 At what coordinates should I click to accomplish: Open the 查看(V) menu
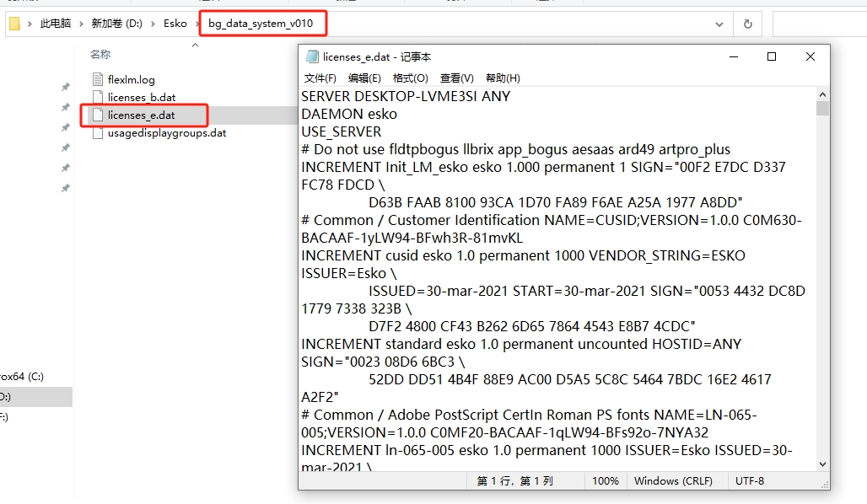tap(457, 78)
